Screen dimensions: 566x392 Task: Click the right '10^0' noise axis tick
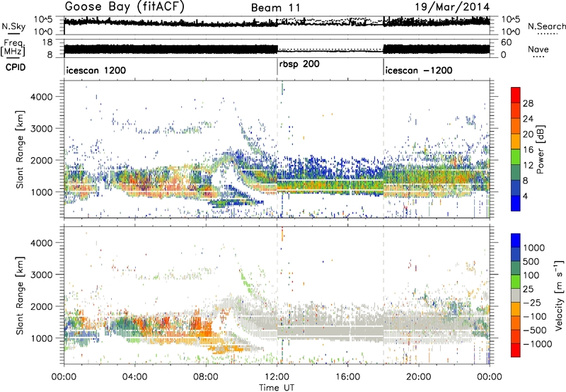point(510,32)
